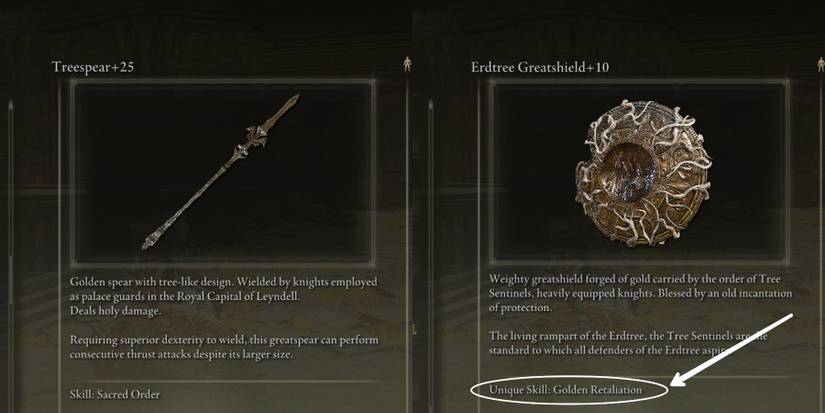
Task: Select the Treespear weapon image
Action: point(223,172)
